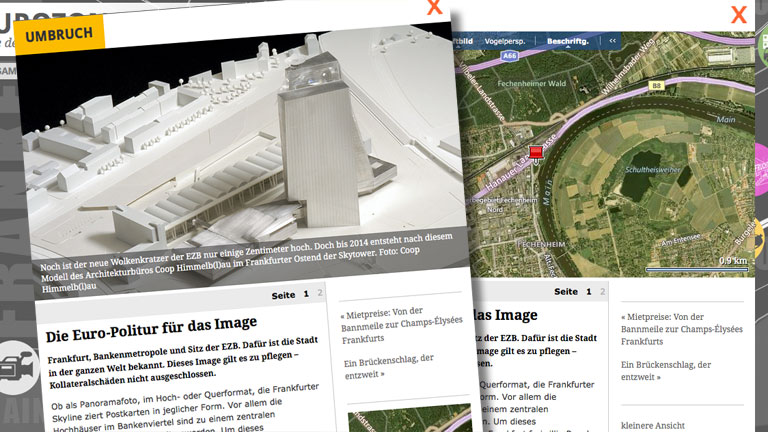Viewport: 768px width, 432px height.
Task: Go to Seite 1 in left panel
Action: 306,294
